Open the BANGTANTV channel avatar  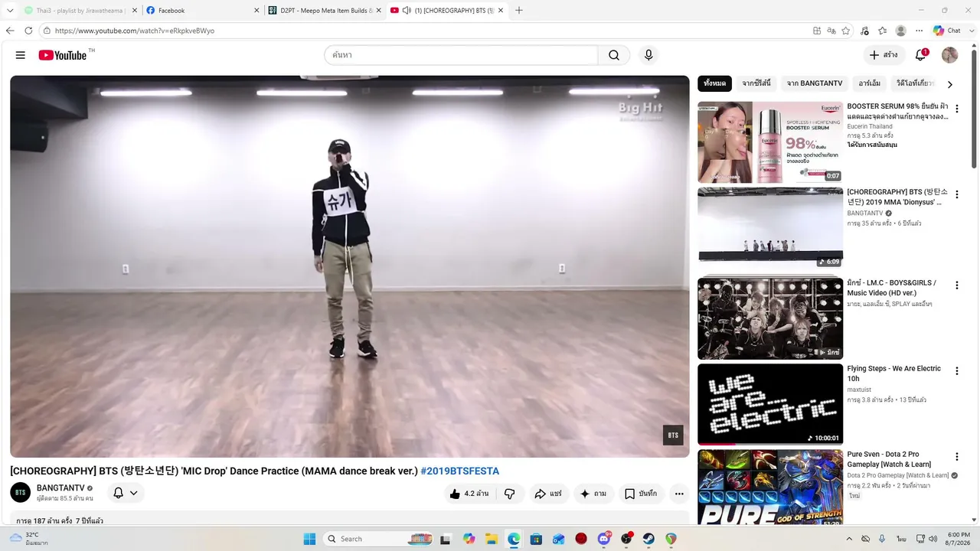click(21, 492)
